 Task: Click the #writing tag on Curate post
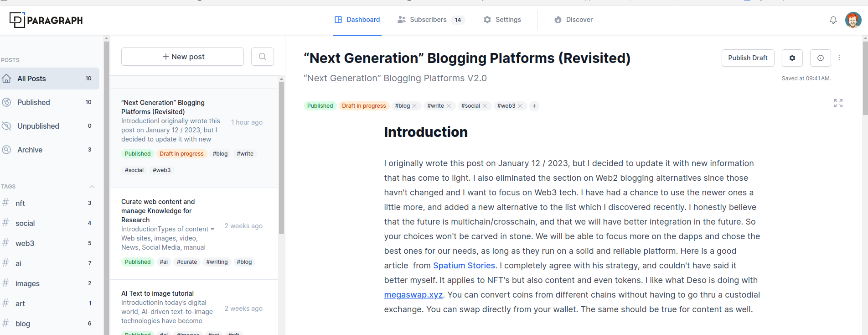pyautogui.click(x=217, y=262)
